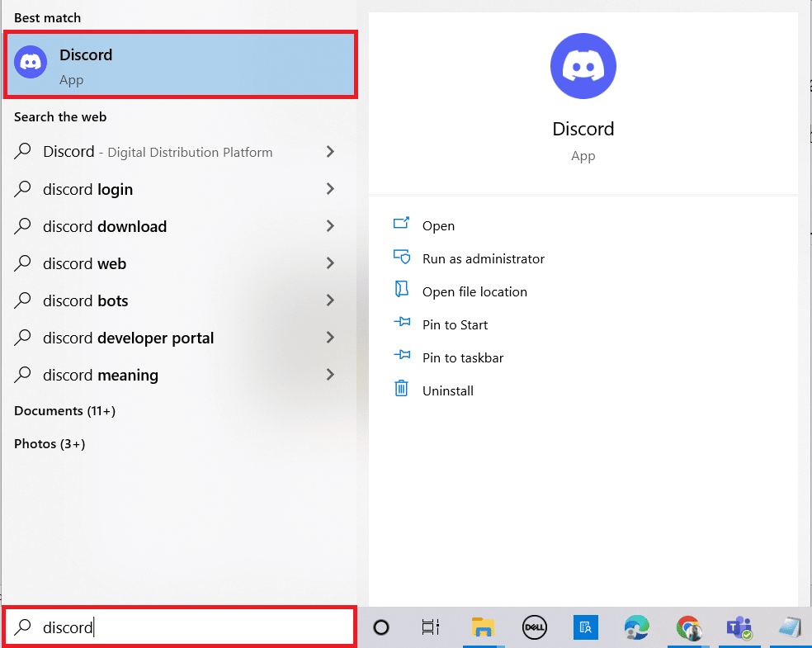This screenshot has width=812, height=648.
Task: Select Open file location for Discord
Action: point(474,292)
